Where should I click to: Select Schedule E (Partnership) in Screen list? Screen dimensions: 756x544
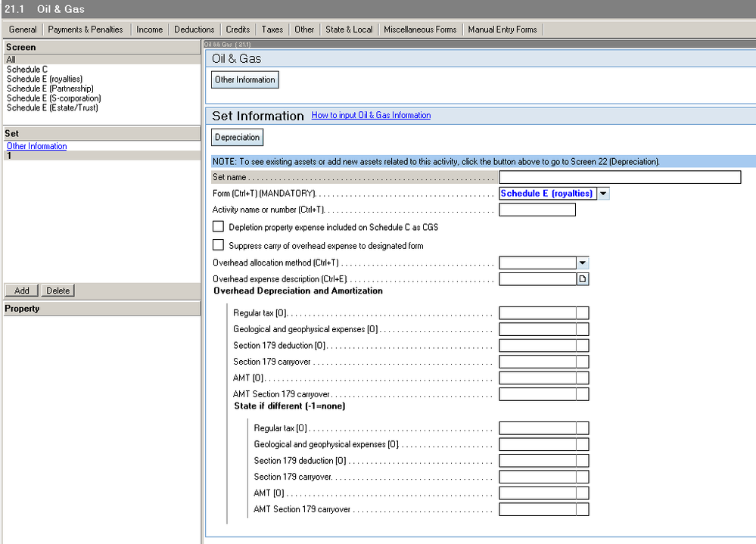[x=49, y=89]
